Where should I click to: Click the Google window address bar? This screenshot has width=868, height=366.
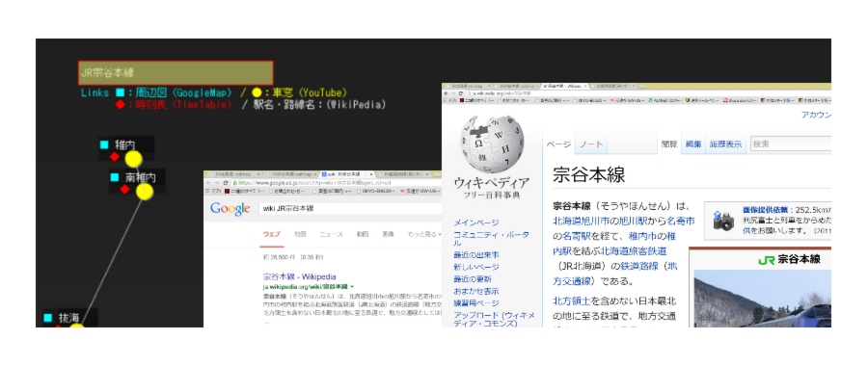pos(337,182)
